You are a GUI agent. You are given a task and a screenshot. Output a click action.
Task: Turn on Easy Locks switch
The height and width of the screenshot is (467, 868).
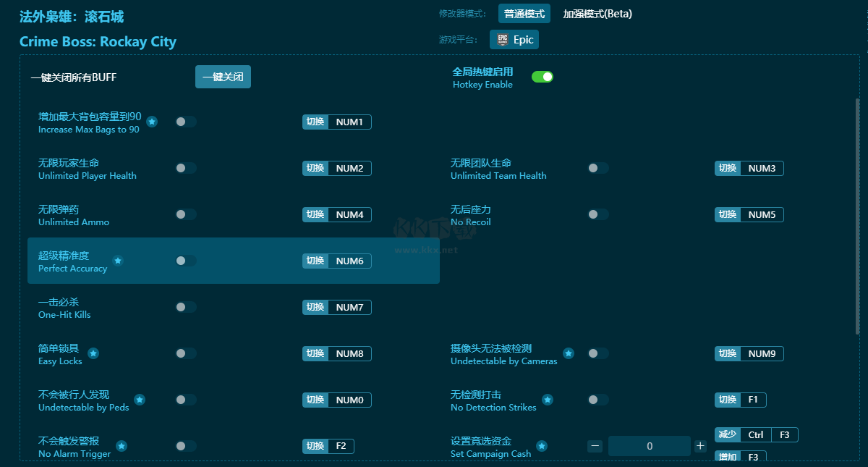click(x=186, y=353)
